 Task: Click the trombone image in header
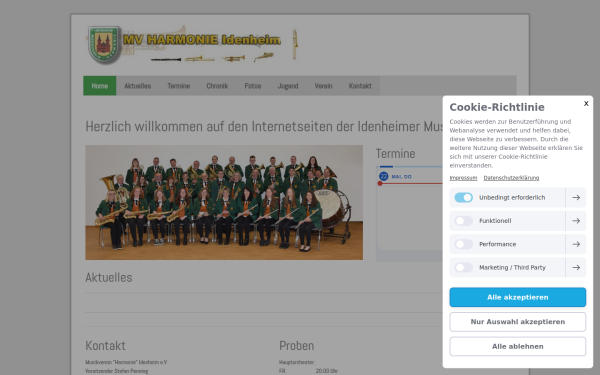[x=295, y=44]
